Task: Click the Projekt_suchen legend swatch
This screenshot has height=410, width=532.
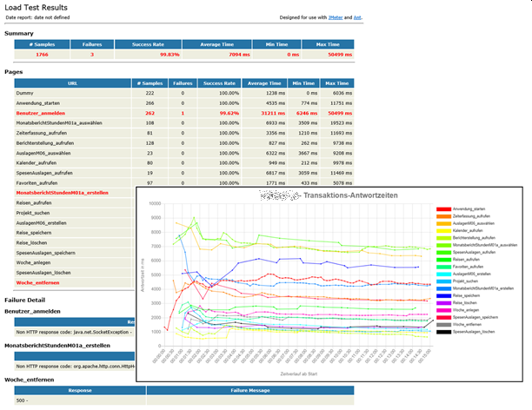Action: click(444, 281)
